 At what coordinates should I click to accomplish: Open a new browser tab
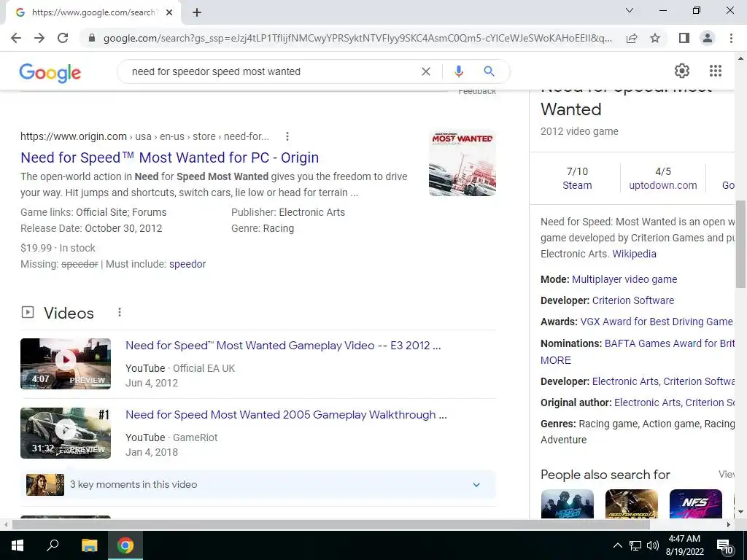coord(197,12)
